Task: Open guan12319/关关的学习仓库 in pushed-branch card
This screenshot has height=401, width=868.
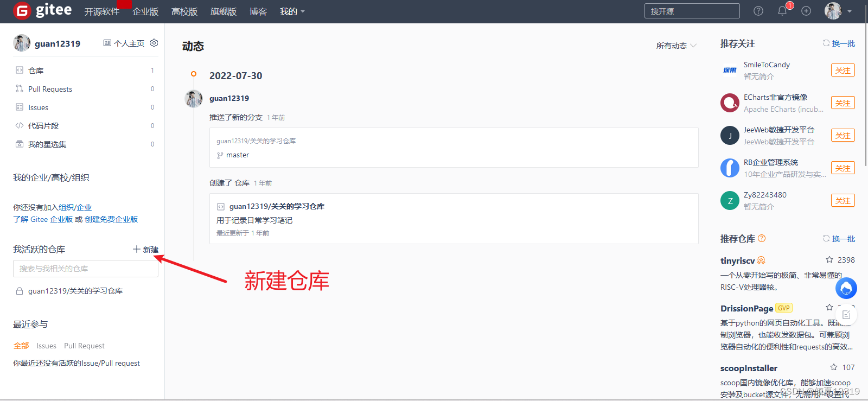Action: 256,141
